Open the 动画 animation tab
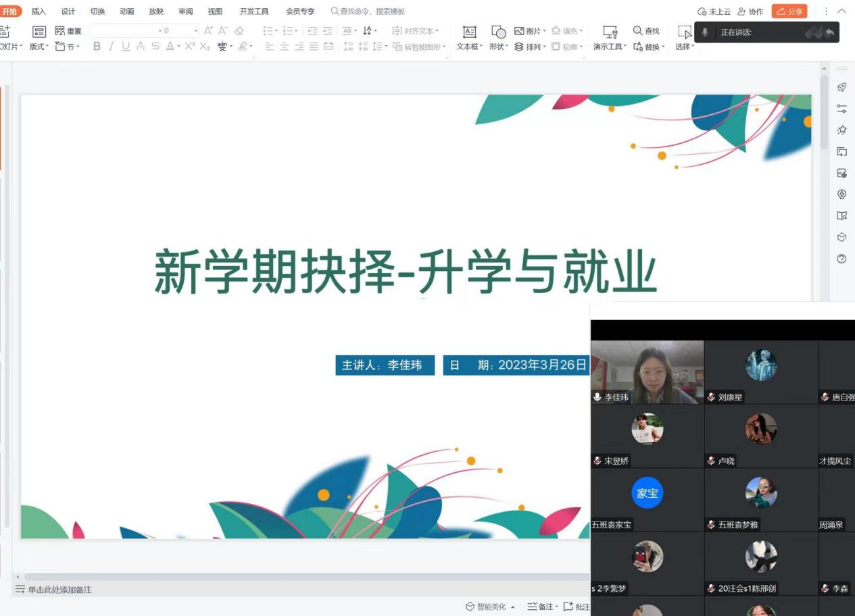The image size is (855, 616). 126,11
